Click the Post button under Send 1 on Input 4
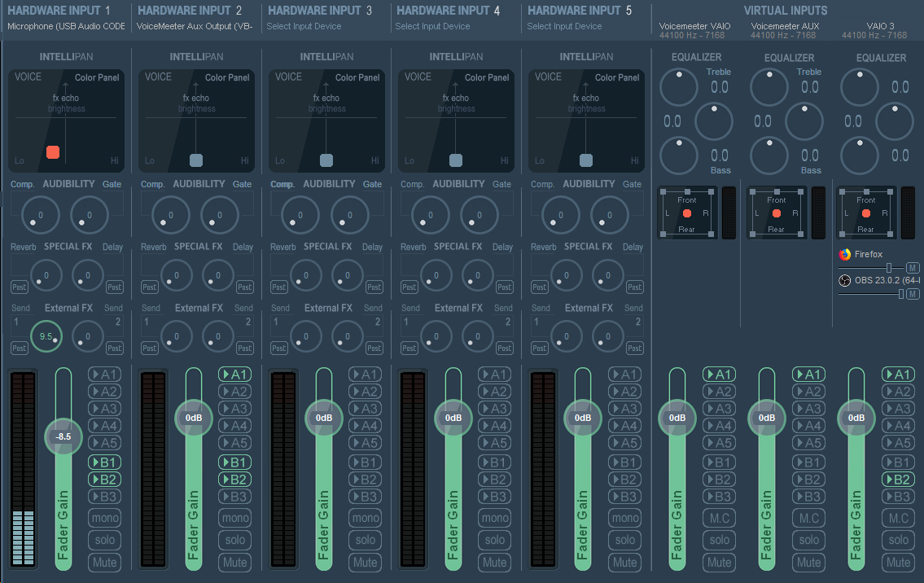This screenshot has height=583, width=924. pyautogui.click(x=409, y=348)
